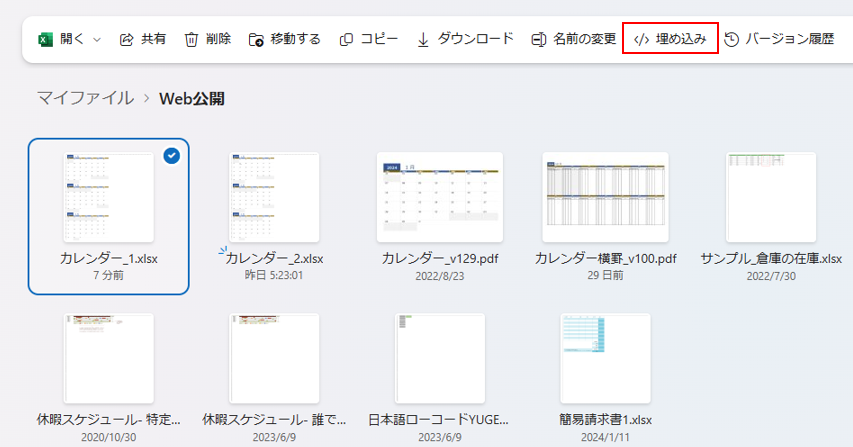Click the 7 分前 timestamp

click(108, 276)
